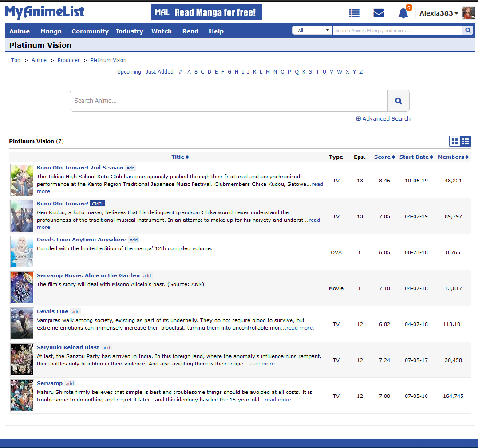Open Saiyuuki Reload Blast thumbnail

click(x=22, y=360)
